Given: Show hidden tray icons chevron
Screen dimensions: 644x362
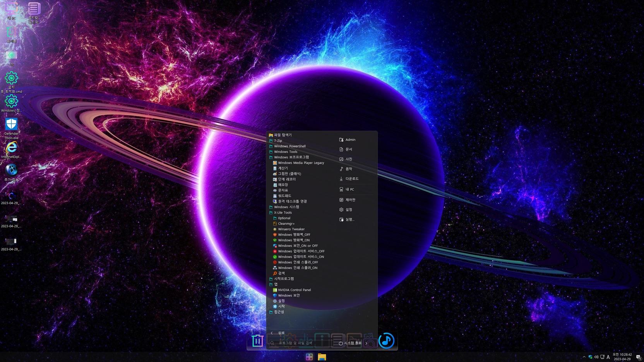Looking at the screenshot, I should coord(584,357).
